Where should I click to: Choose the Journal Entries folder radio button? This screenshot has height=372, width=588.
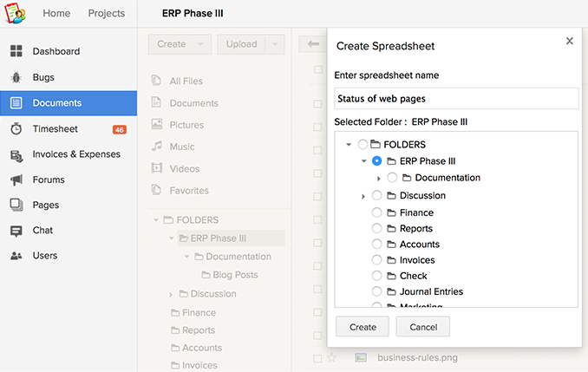[376, 291]
